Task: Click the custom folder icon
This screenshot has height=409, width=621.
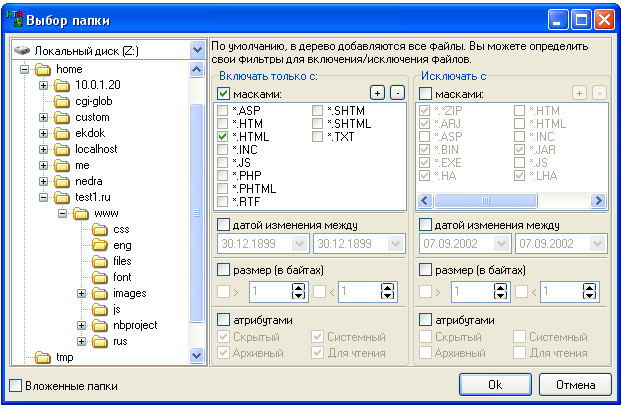Action: [x=62, y=117]
